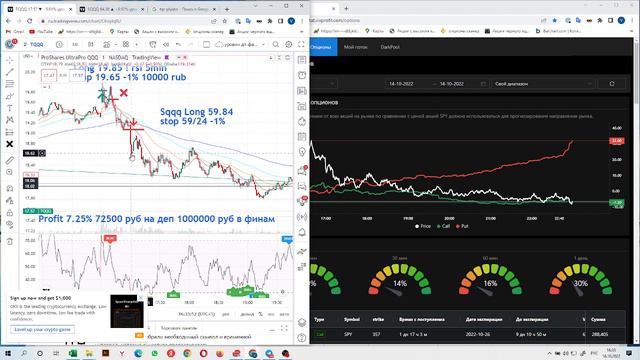Toggle auto scale 'авто' on chart
The width and height of the screenshot is (640, 360).
point(284,314)
